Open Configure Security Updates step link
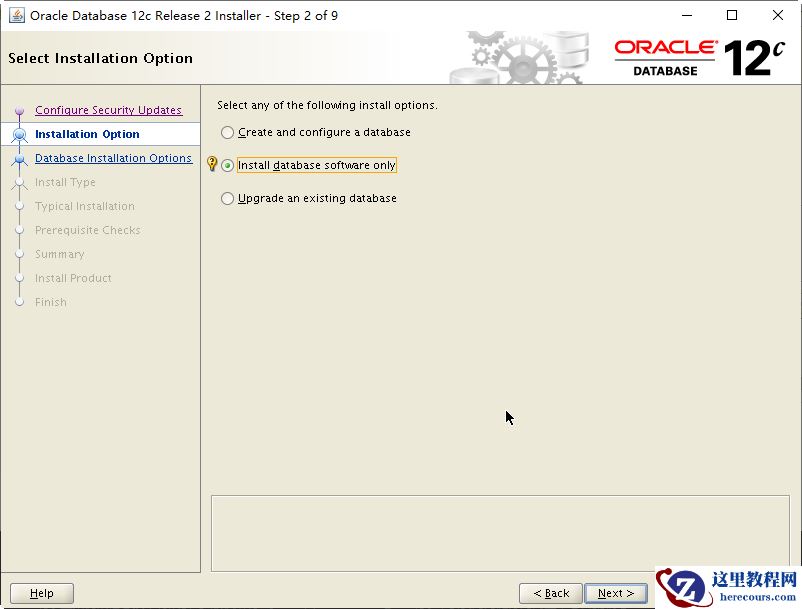 point(108,110)
